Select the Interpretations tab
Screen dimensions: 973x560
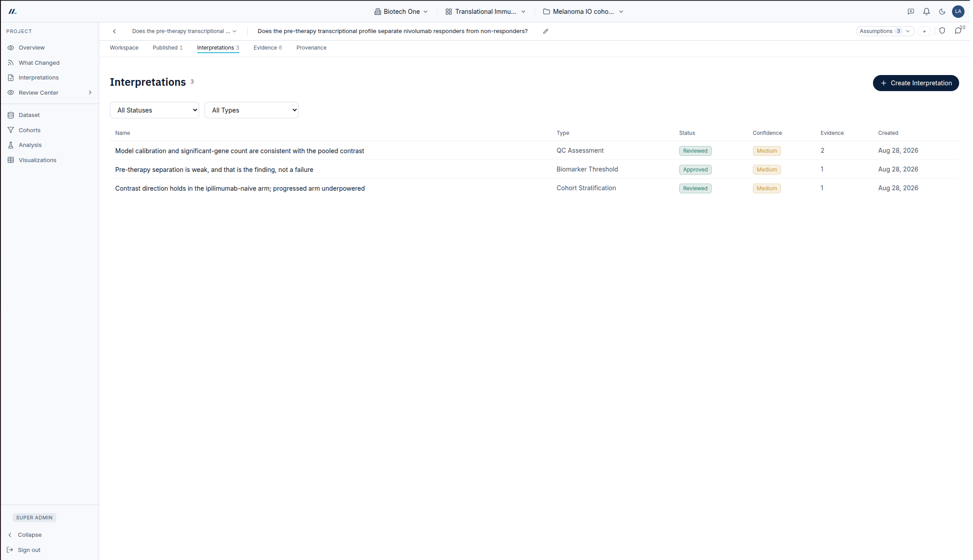[x=218, y=48]
